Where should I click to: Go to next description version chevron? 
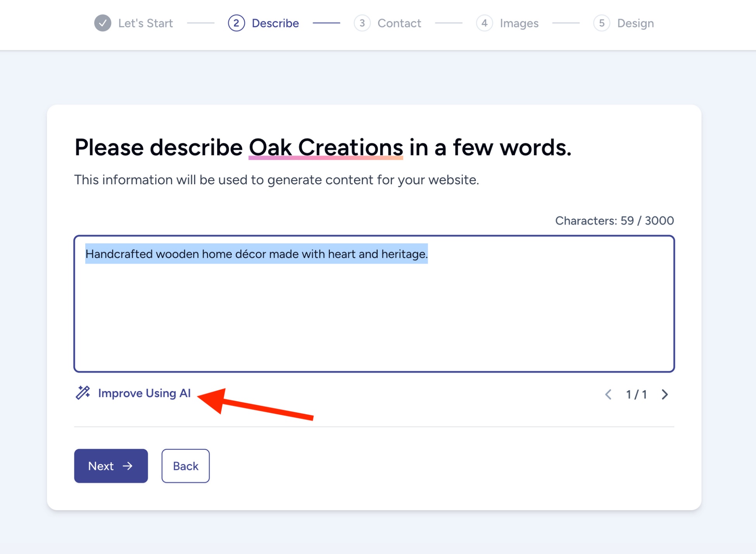coord(665,395)
